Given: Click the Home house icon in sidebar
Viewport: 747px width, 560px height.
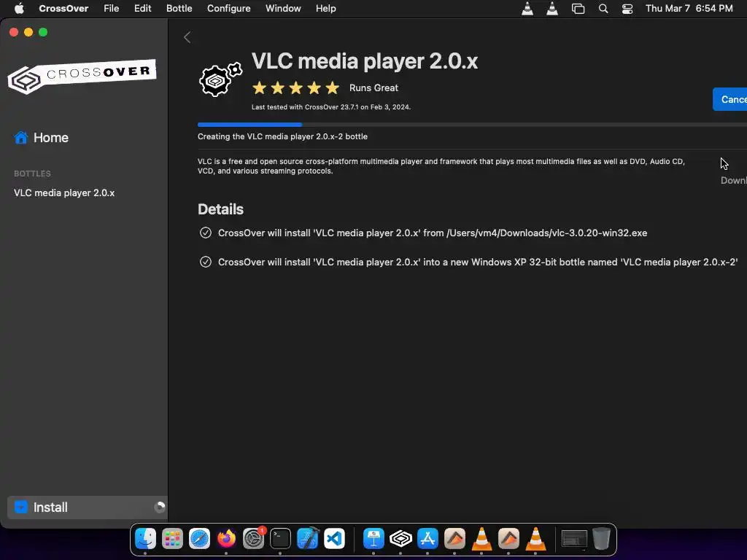Looking at the screenshot, I should click(x=21, y=138).
